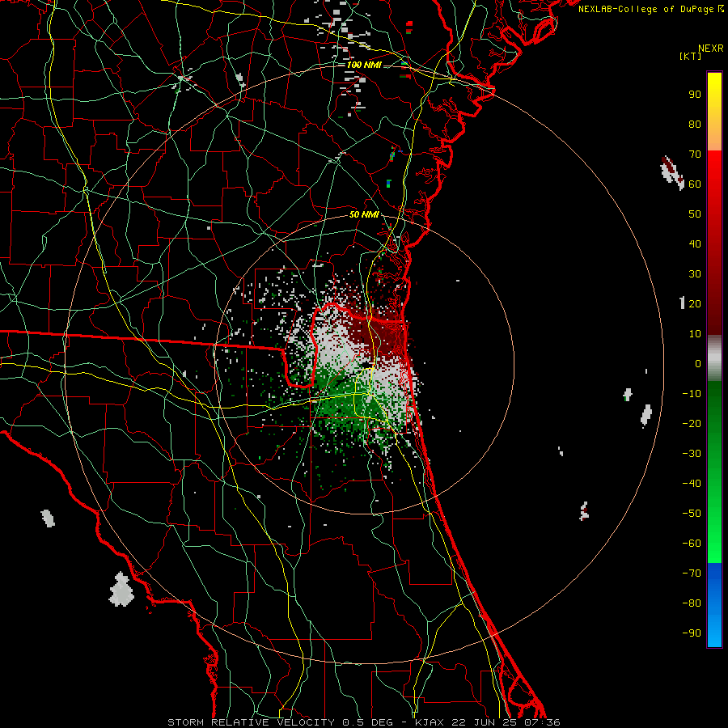
Task: Click the gray zero-velocity segment of color bar
Action: pyautogui.click(x=714, y=358)
